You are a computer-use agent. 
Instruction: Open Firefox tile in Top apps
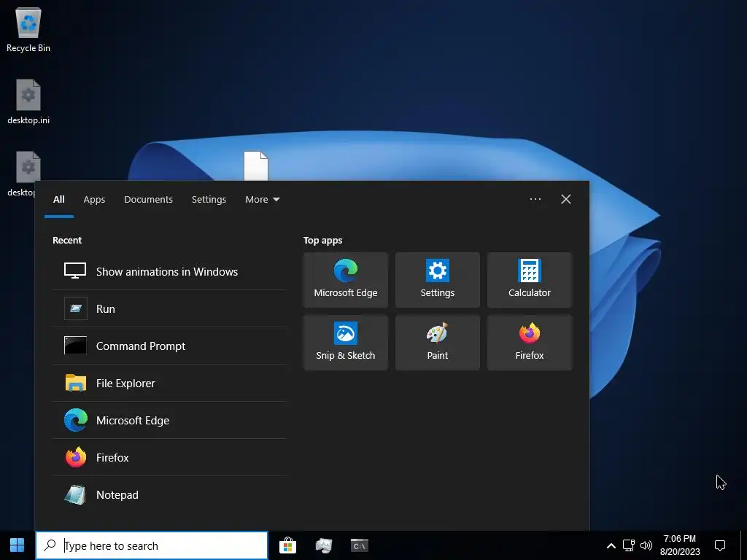tap(530, 343)
